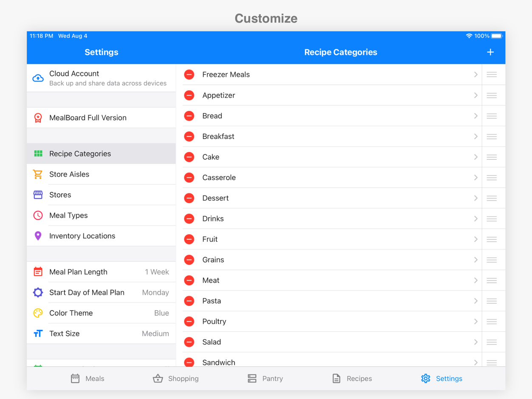This screenshot has height=399, width=532.
Task: Click the purple pin icon for Inventory Locations
Action: pos(38,236)
